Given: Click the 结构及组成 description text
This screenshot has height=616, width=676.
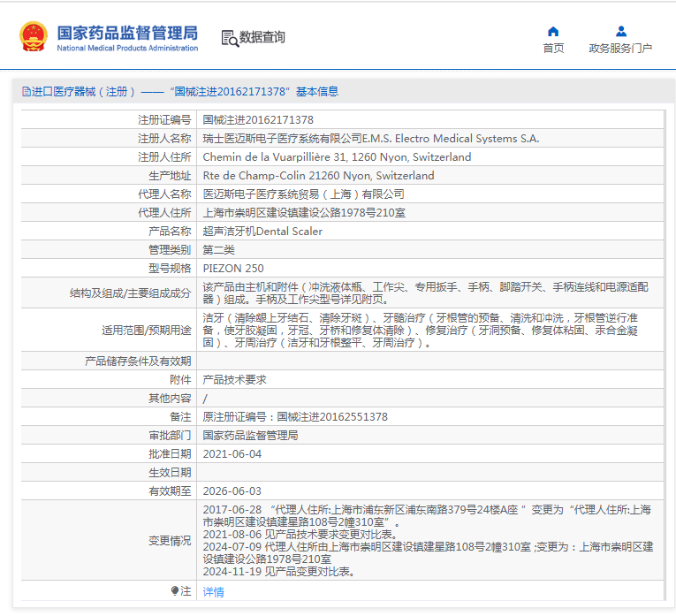Looking at the screenshot, I should click(x=426, y=293).
